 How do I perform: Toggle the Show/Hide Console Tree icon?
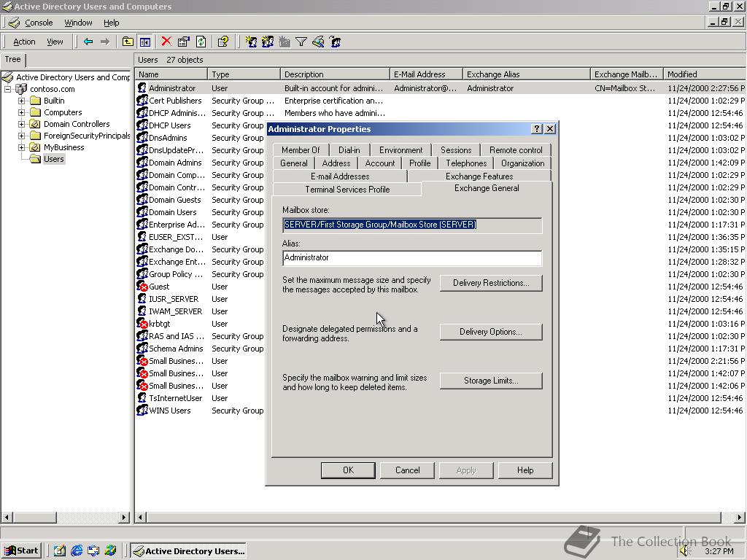(x=145, y=42)
